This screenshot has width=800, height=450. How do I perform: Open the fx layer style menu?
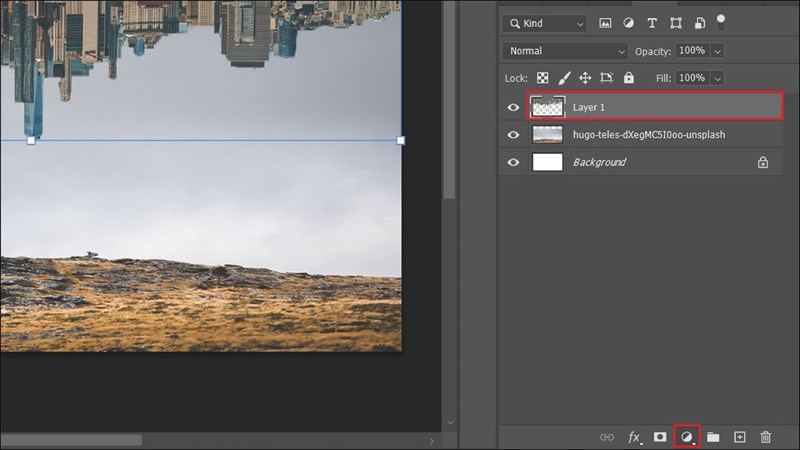[634, 437]
